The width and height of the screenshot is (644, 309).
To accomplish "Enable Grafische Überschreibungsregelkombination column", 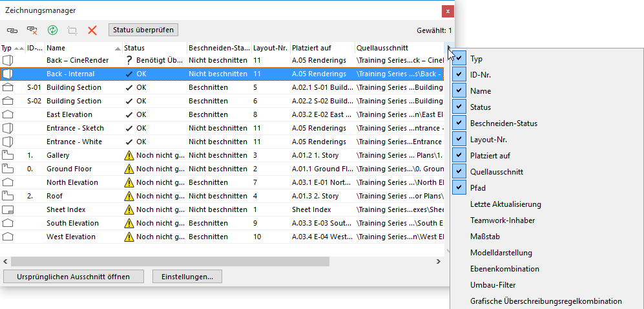I will (546, 301).
